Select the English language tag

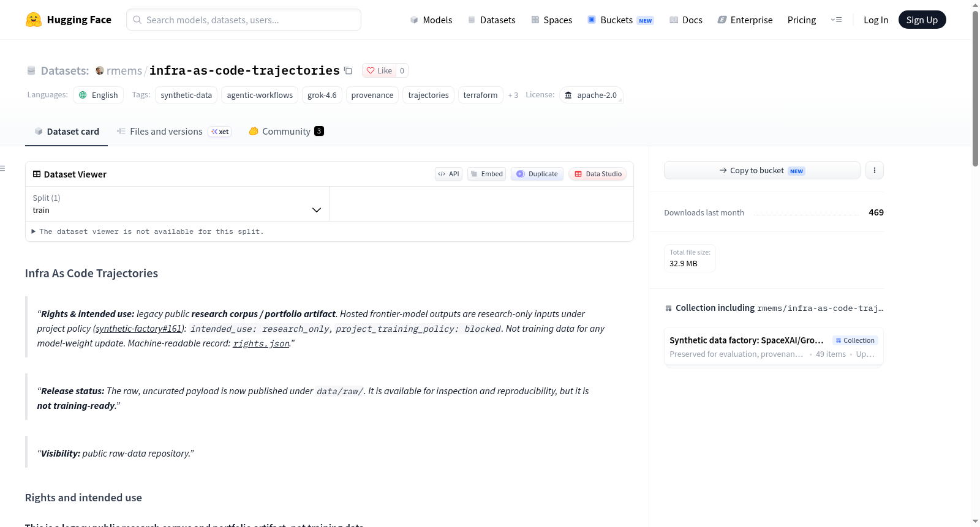coord(99,95)
